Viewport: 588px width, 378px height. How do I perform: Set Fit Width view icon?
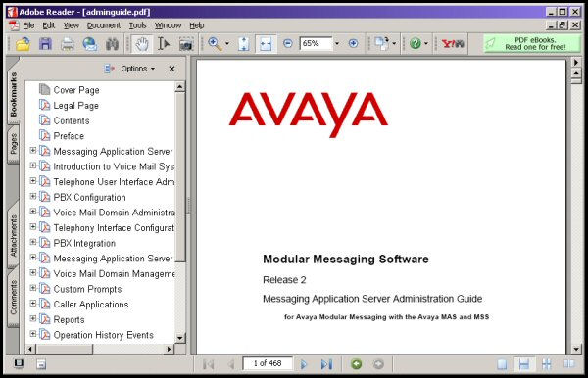pos(266,44)
